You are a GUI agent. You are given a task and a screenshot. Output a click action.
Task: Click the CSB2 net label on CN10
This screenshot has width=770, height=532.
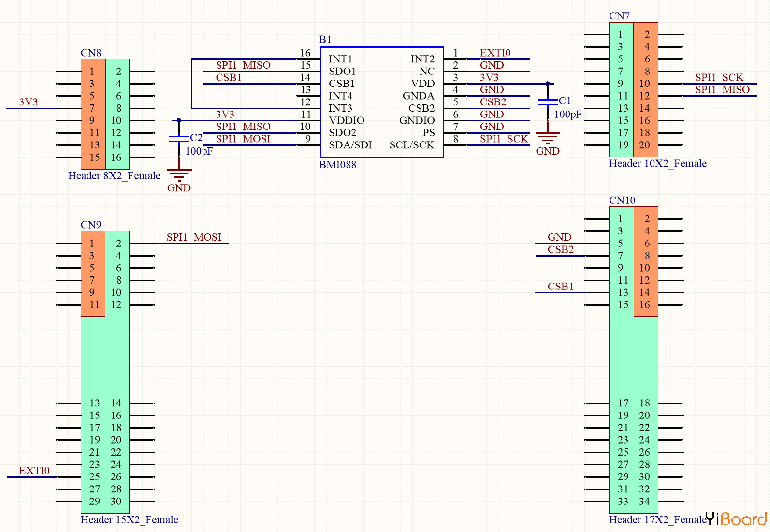pos(561,249)
